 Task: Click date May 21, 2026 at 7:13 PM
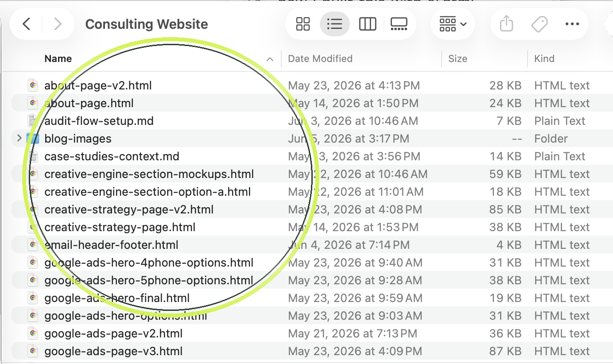(x=353, y=333)
